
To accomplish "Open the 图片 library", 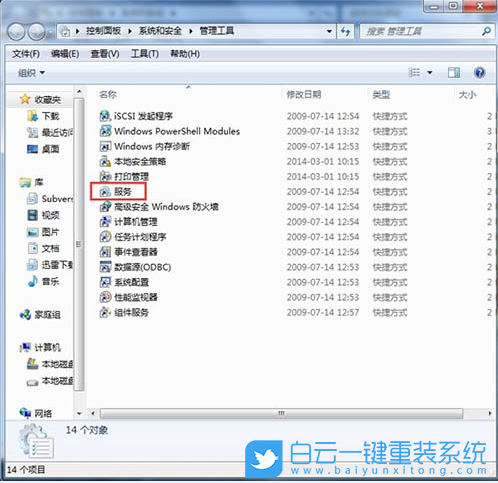I will click(43, 232).
